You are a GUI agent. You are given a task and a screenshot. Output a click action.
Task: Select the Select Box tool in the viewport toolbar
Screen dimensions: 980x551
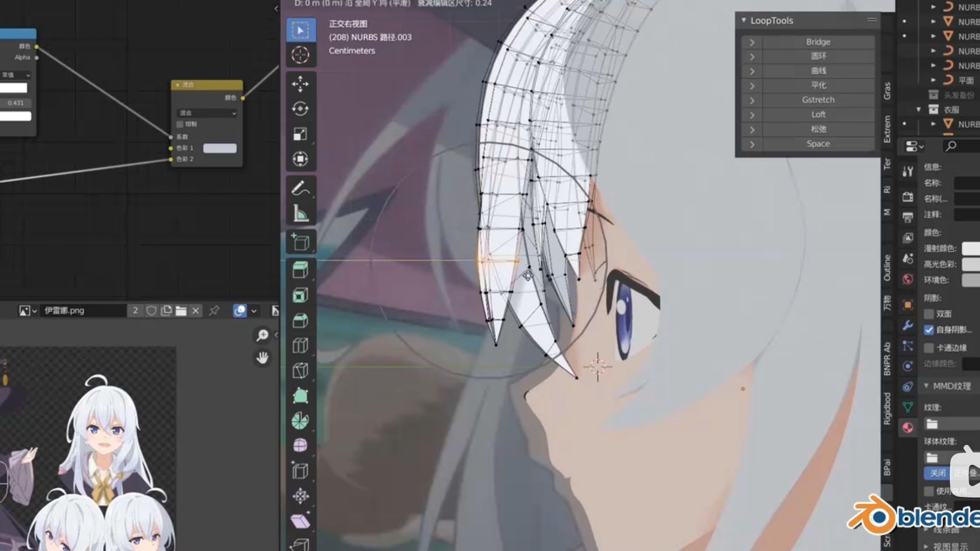click(300, 30)
